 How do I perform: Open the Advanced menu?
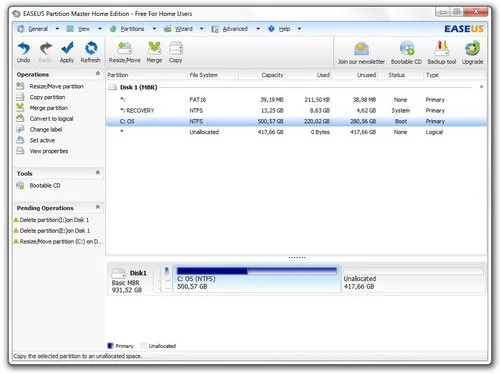click(235, 29)
